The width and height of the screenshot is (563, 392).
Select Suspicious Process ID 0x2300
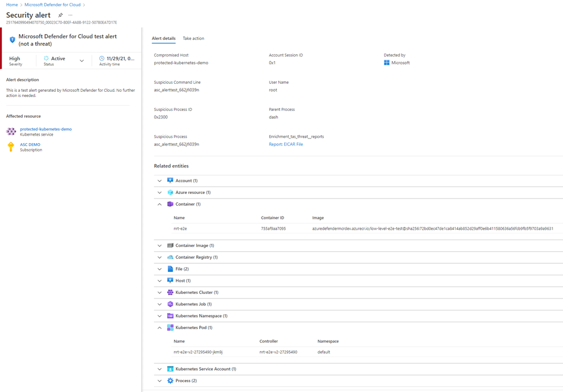tap(161, 117)
